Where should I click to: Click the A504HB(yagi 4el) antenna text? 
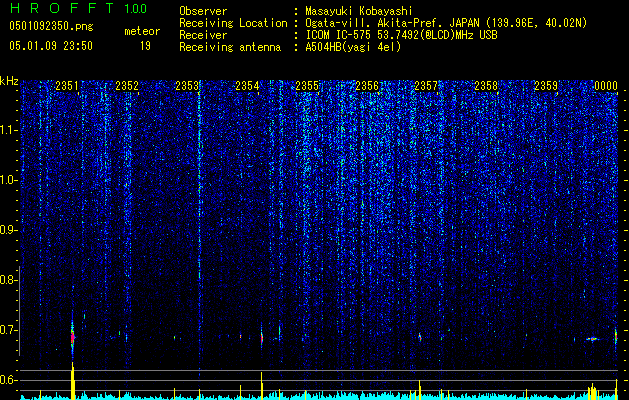click(x=353, y=47)
